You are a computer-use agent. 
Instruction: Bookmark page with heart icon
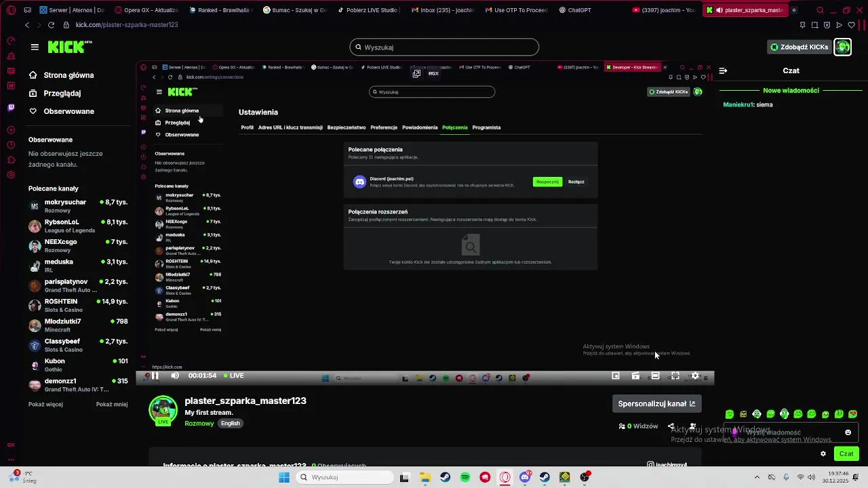coord(851,24)
